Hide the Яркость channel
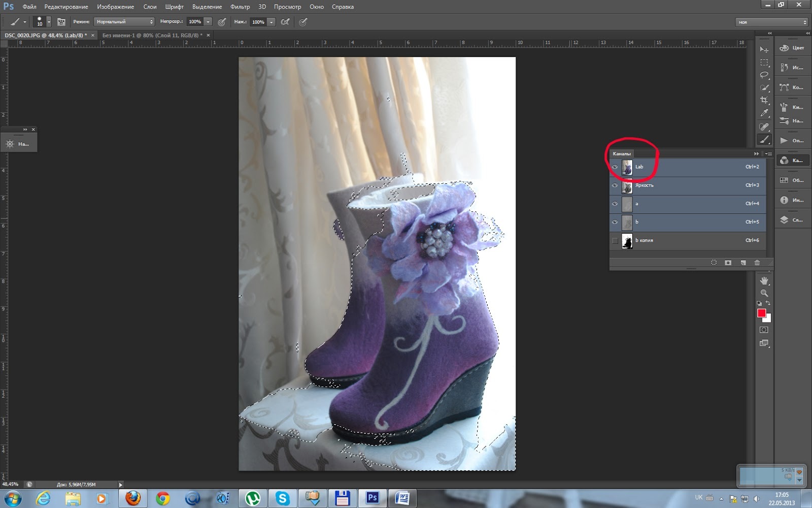This screenshot has width=812, height=508. (x=615, y=185)
